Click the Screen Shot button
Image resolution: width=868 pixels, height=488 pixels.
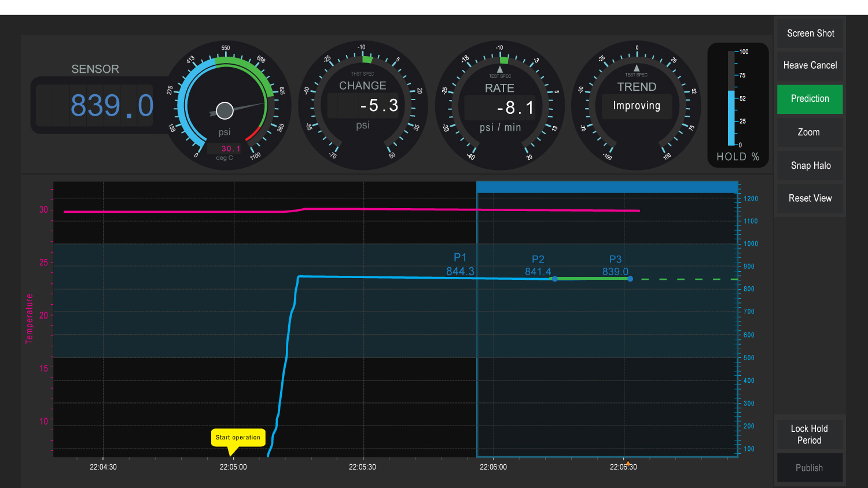(810, 34)
